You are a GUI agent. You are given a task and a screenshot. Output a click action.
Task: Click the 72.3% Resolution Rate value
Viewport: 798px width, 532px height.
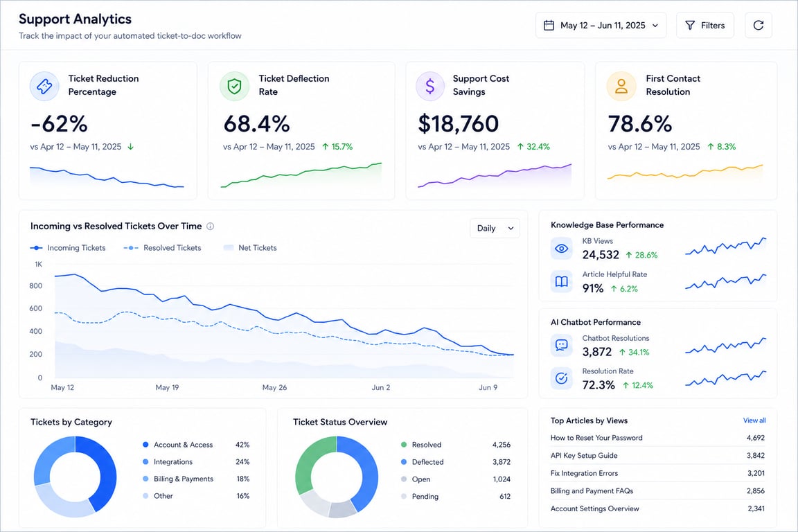598,385
